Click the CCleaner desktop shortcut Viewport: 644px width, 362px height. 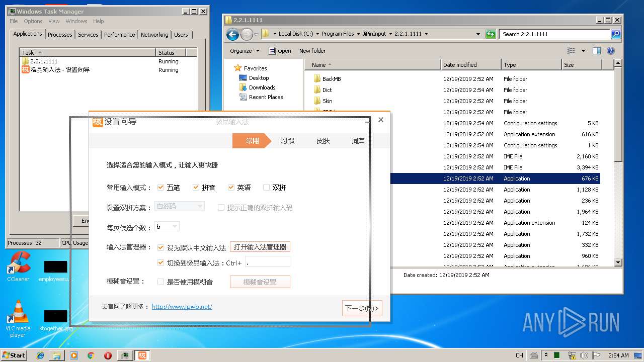click(18, 266)
